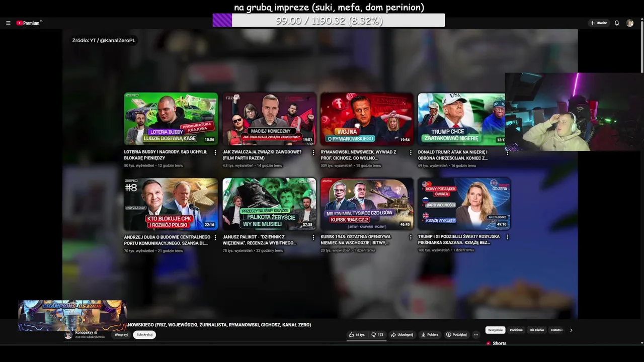Click the Podziękuj thanks button
Viewport: 644px width, 362px height.
pyautogui.click(x=456, y=335)
